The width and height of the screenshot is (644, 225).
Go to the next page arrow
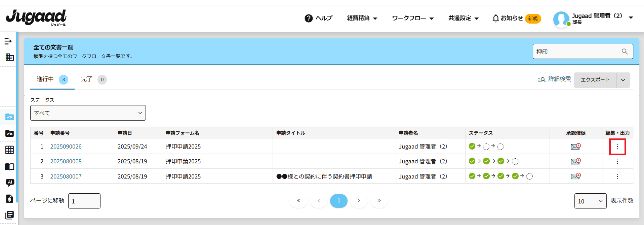[359, 201]
